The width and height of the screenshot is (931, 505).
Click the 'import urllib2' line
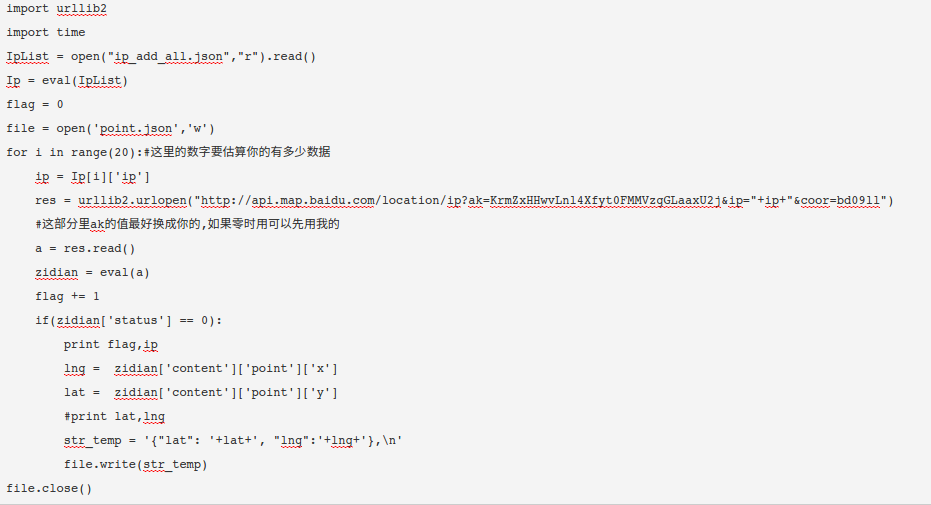click(x=56, y=9)
